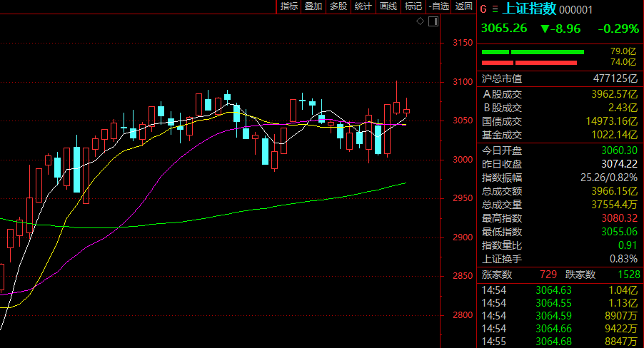Click 标记 to mark the stock
This screenshot has width=644, height=348.
(x=413, y=6)
